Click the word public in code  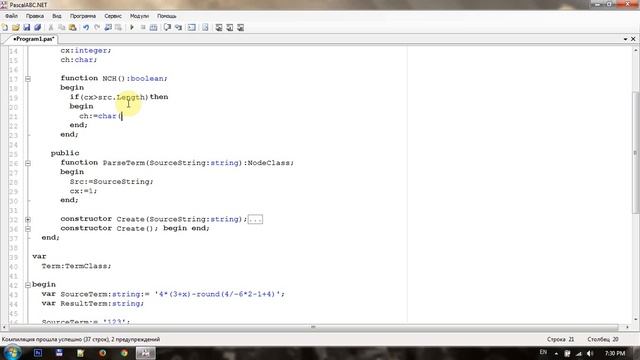pos(65,153)
